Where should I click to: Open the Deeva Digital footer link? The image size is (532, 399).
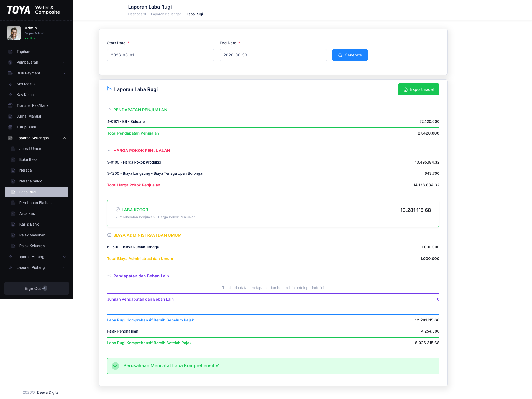point(48,392)
